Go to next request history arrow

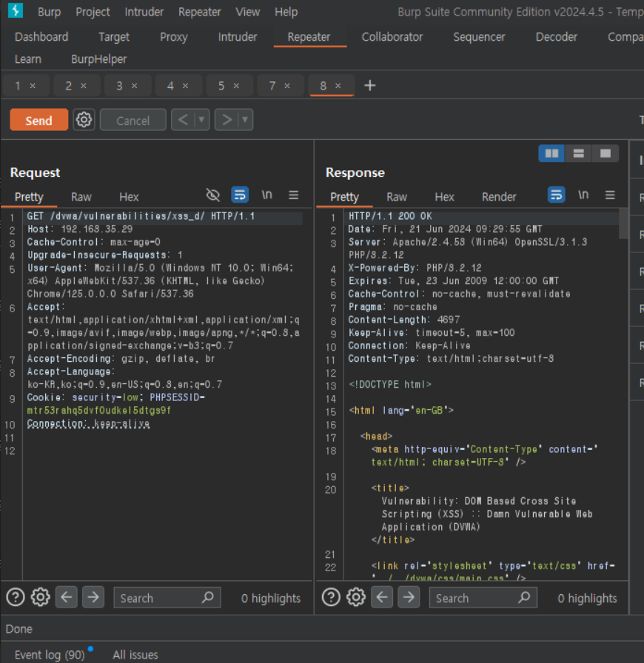[227, 120]
